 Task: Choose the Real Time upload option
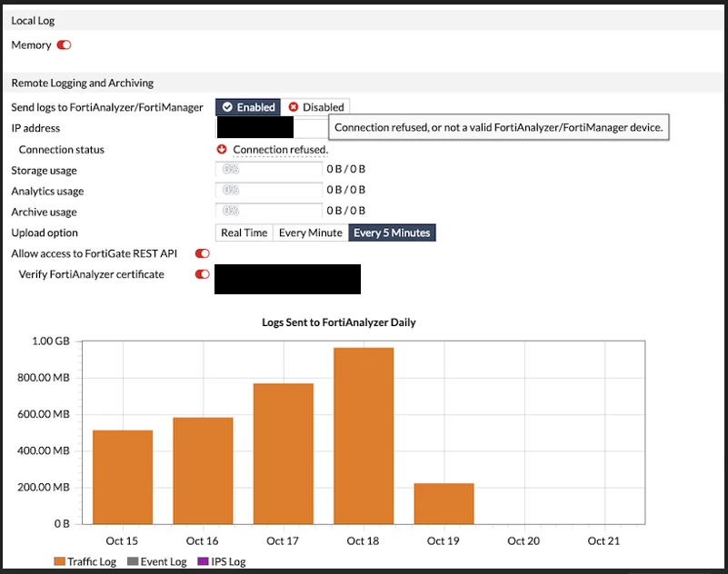pyautogui.click(x=244, y=233)
